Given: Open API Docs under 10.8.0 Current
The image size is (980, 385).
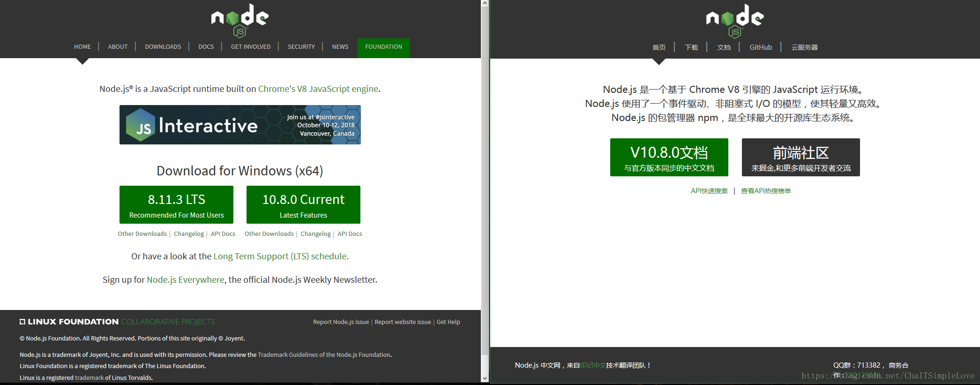Looking at the screenshot, I should [350, 234].
